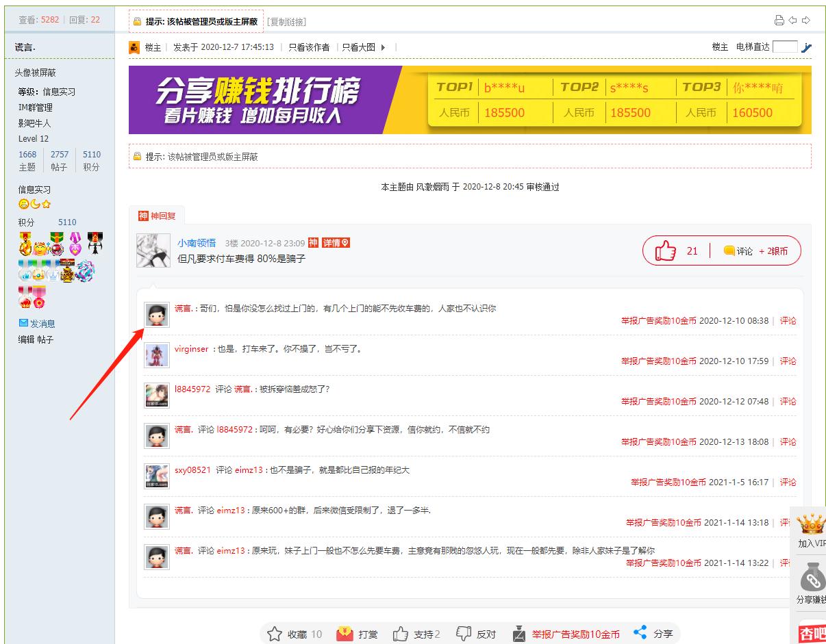Screen dimensions: 826x644
Task: Open sidebar username 谎言.
Action: pyautogui.click(x=25, y=47)
